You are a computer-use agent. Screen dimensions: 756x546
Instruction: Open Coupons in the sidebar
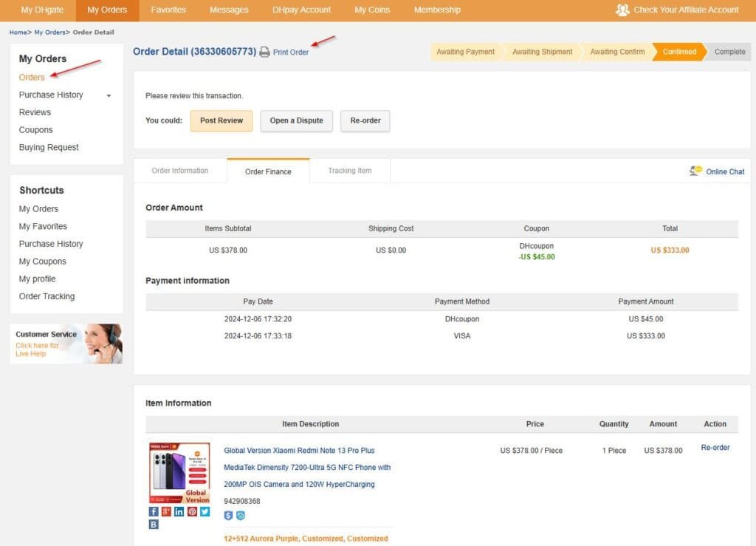pos(35,130)
